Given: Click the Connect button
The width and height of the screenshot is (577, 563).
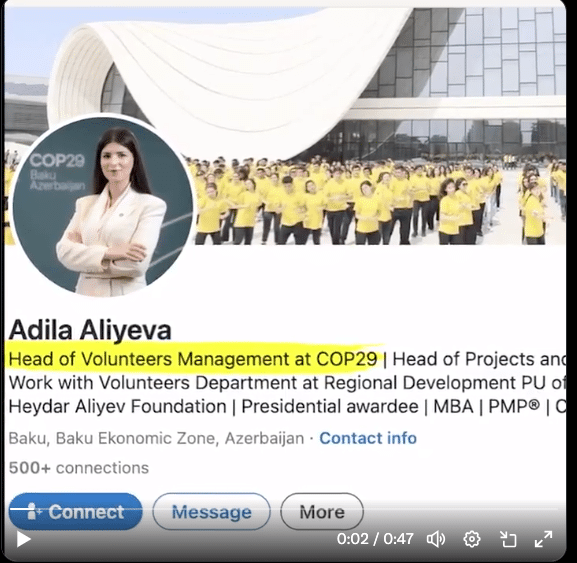Looking at the screenshot, I should coord(75,512).
